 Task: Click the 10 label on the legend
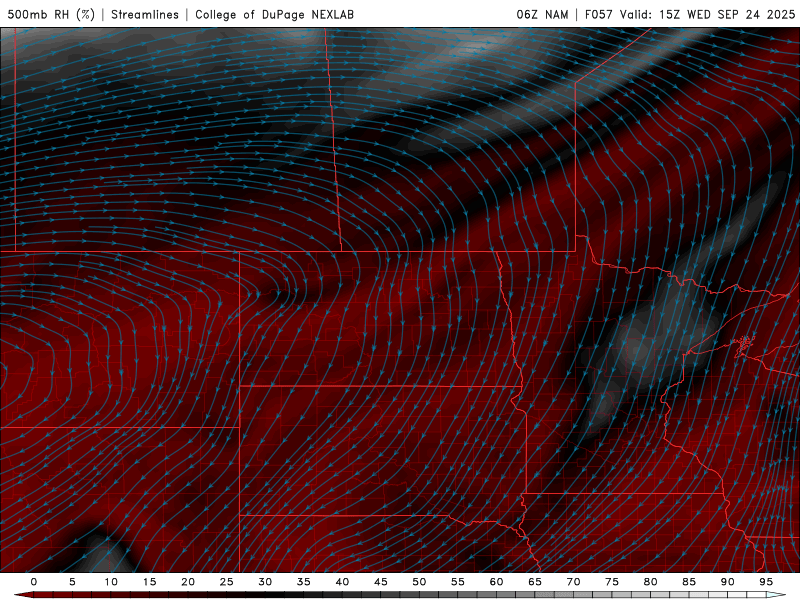pos(111,582)
